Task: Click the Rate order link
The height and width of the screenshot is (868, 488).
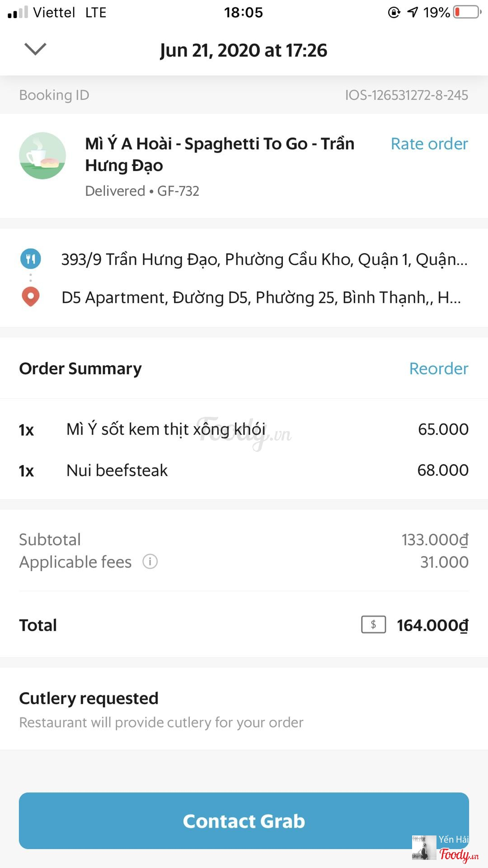Action: [429, 144]
